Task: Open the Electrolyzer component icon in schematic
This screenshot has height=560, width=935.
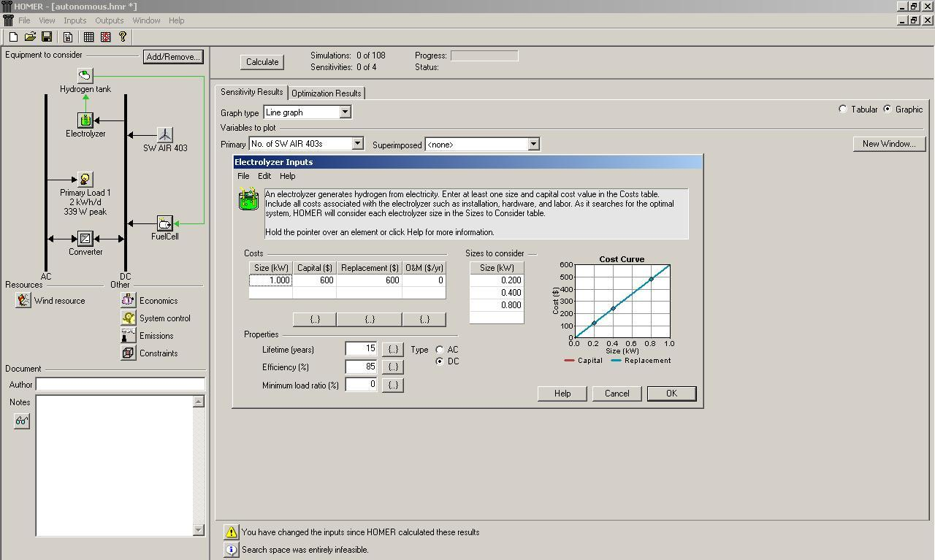Action: (85, 120)
